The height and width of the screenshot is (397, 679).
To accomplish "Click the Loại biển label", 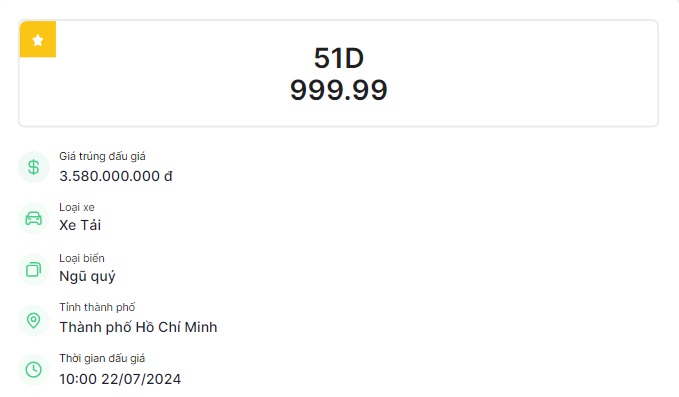I will point(82,258).
